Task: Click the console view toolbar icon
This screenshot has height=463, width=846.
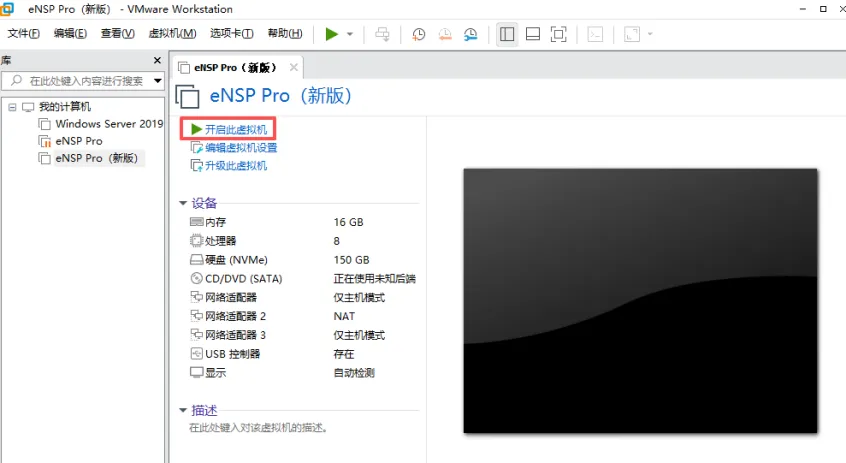Action: (x=595, y=35)
